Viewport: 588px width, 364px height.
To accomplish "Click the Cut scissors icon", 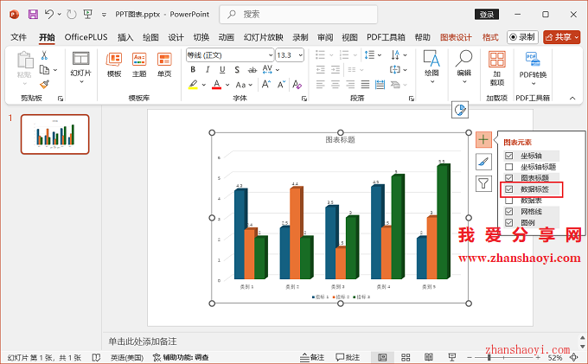I will pyautogui.click(x=44, y=55).
